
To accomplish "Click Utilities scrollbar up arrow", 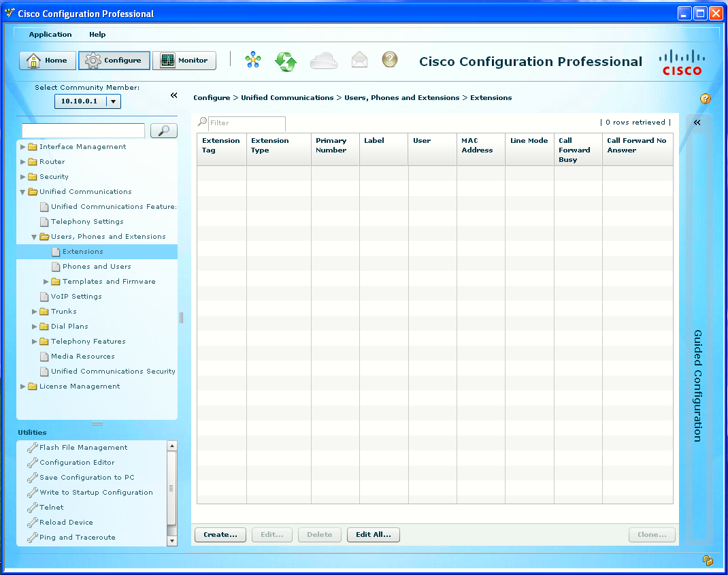I will tap(171, 446).
